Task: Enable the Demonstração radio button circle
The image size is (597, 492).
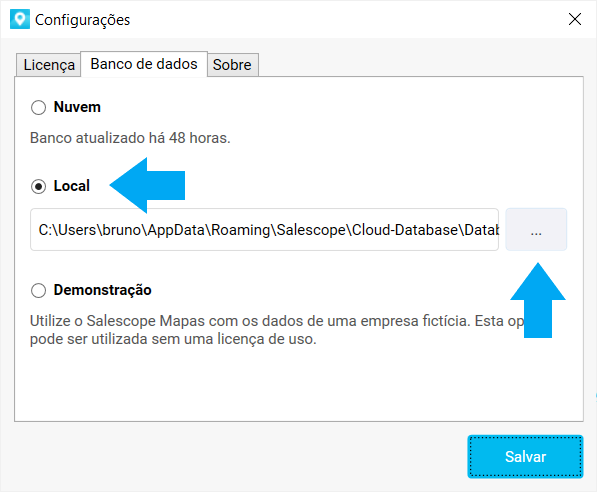Action: [x=38, y=290]
